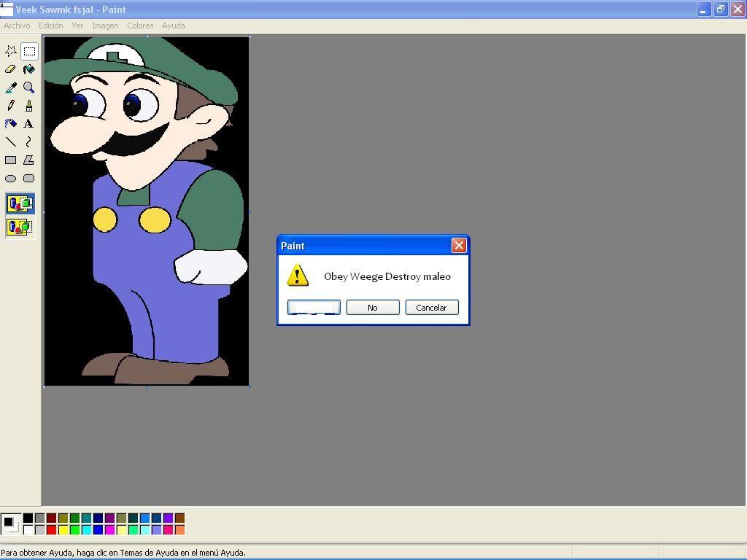Open the Colores menu
The height and width of the screenshot is (560, 747).
pyautogui.click(x=140, y=25)
